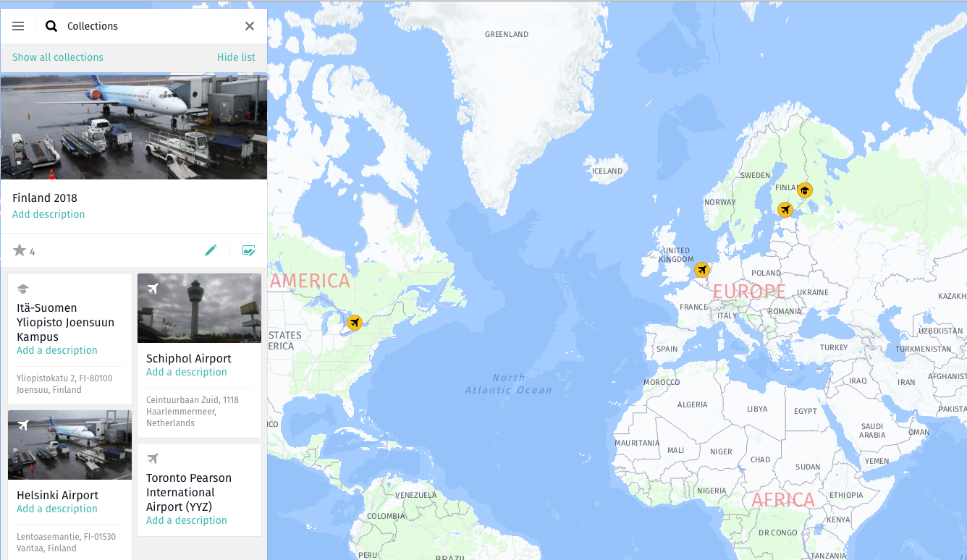967x560 pixels.
Task: Click the Finland 2018 cover photo
Action: point(134,126)
